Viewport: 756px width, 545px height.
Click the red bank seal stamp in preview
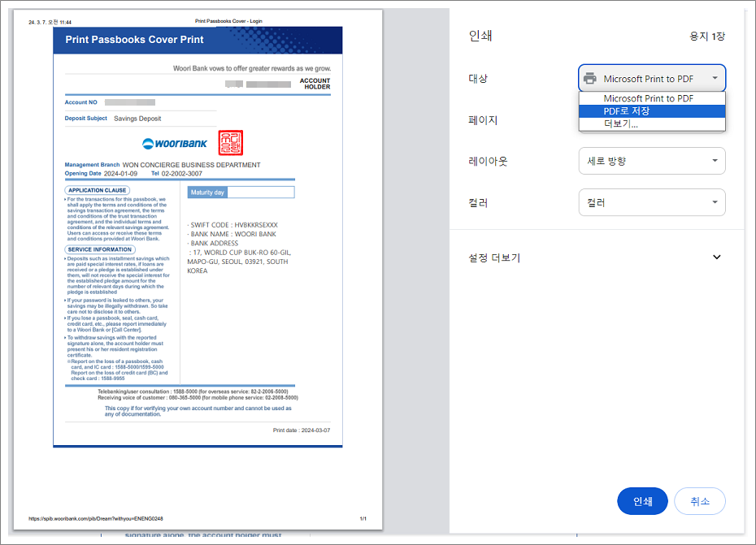231,143
